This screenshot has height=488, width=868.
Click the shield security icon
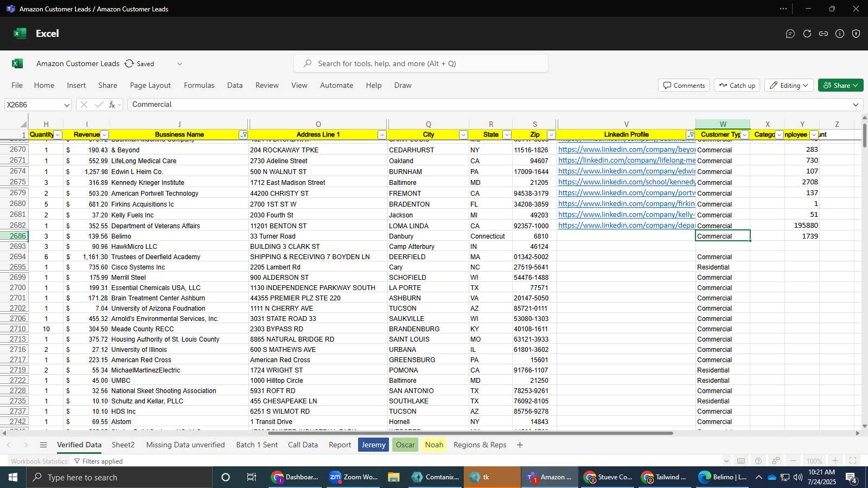856,34
